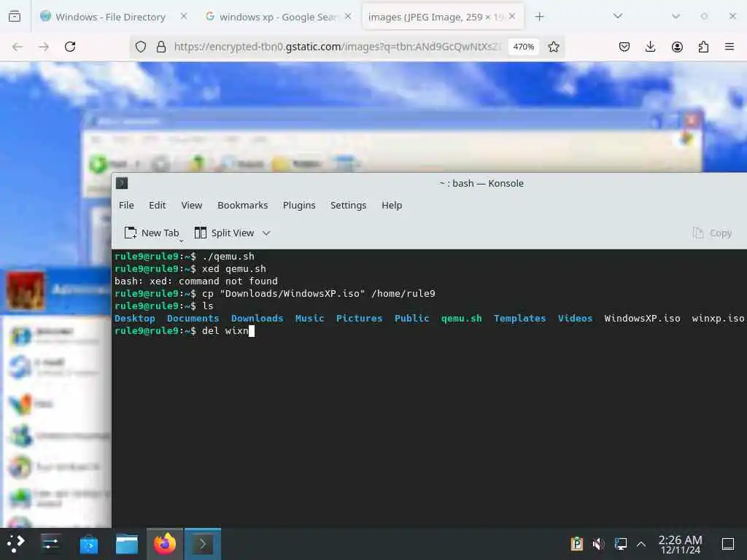The height and width of the screenshot is (560, 747).
Task: Close the Windows - File Directory tab
Action: [184, 16]
